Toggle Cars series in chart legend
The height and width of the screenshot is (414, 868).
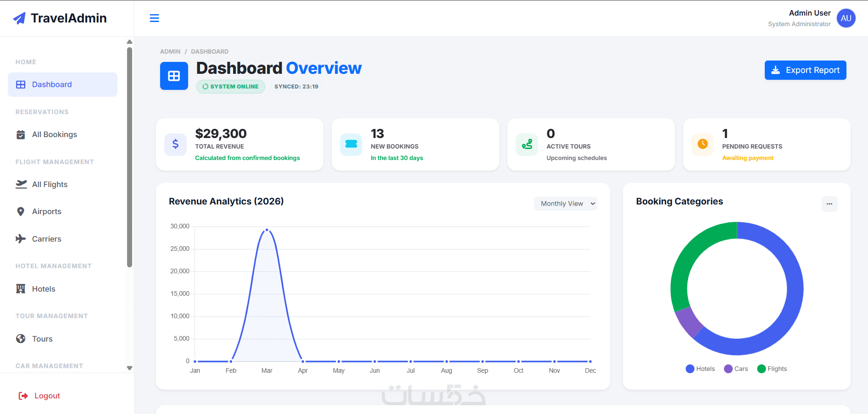pos(736,369)
